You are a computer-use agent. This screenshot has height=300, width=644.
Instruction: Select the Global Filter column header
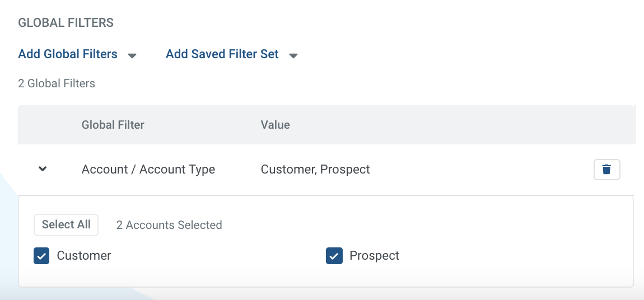(x=113, y=125)
